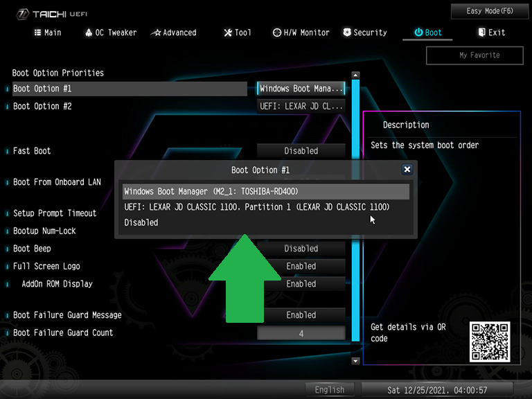Click the Main list icon
The height and width of the screenshot is (399, 532).
pos(37,33)
